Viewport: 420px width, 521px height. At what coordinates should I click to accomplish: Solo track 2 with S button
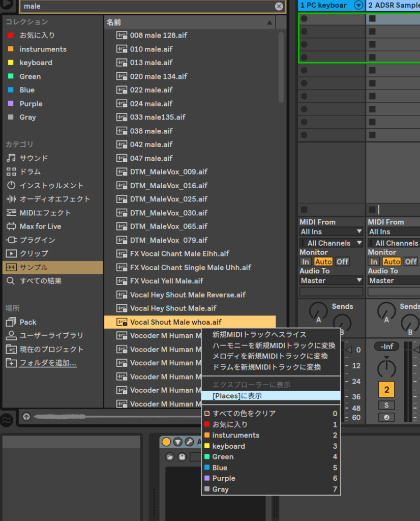tap(386, 405)
